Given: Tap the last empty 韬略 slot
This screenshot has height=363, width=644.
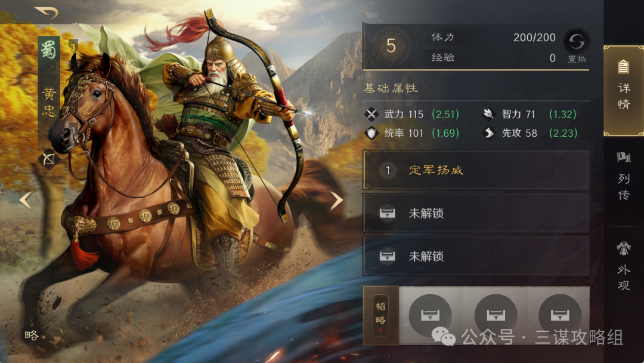Looking at the screenshot, I should point(560,315).
